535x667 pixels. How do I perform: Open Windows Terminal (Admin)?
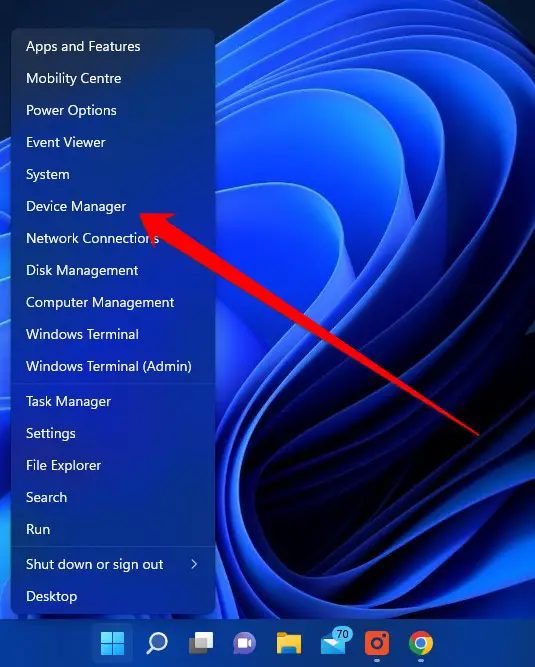click(109, 366)
